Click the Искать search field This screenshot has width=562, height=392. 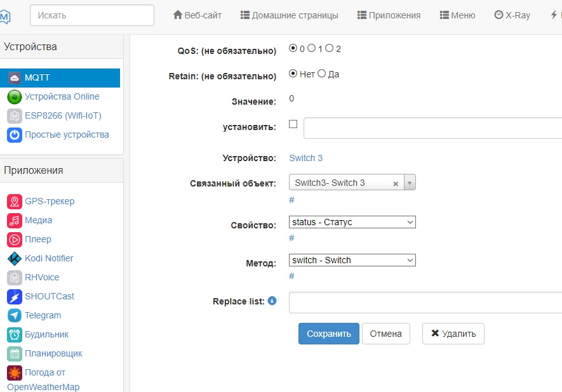(x=91, y=15)
